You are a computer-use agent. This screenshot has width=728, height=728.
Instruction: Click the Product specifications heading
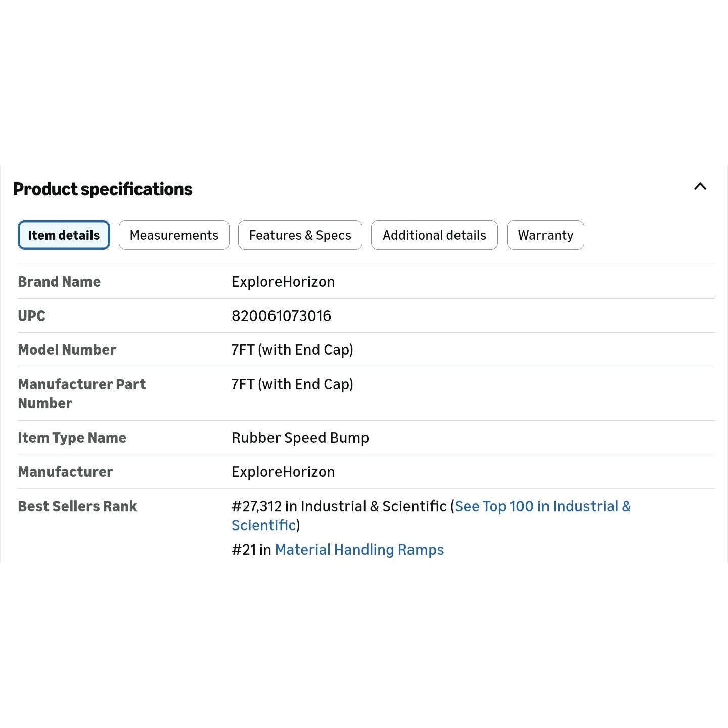click(x=103, y=189)
